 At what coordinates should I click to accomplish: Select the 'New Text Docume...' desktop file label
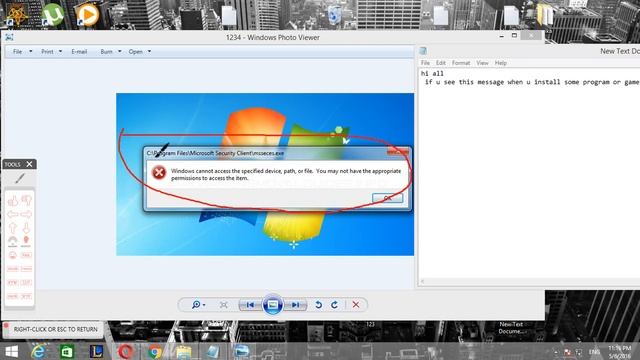511,328
